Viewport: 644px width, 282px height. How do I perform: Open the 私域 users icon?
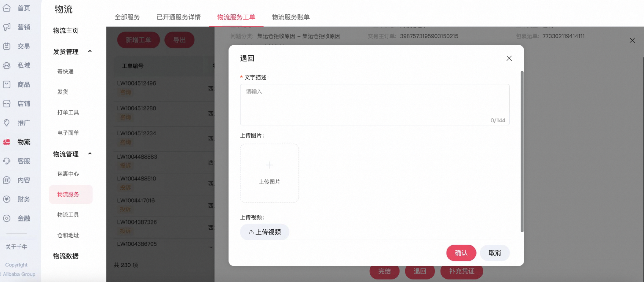click(7, 65)
